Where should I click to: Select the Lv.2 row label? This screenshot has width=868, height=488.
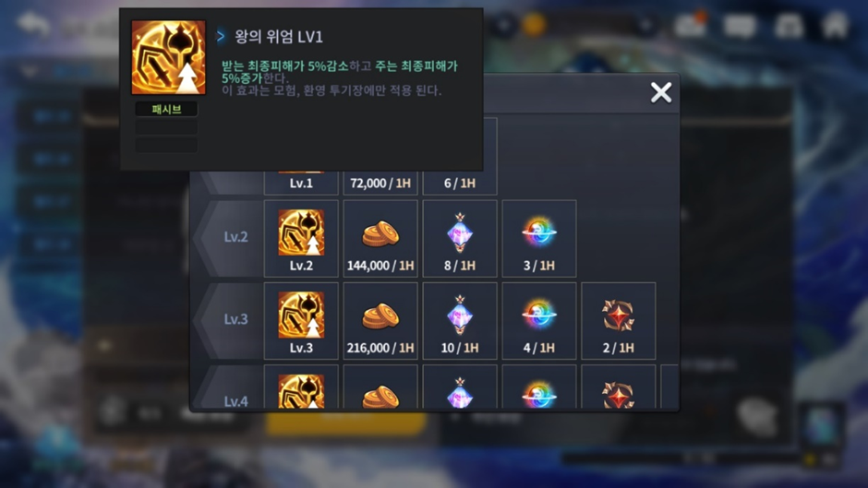tap(235, 237)
